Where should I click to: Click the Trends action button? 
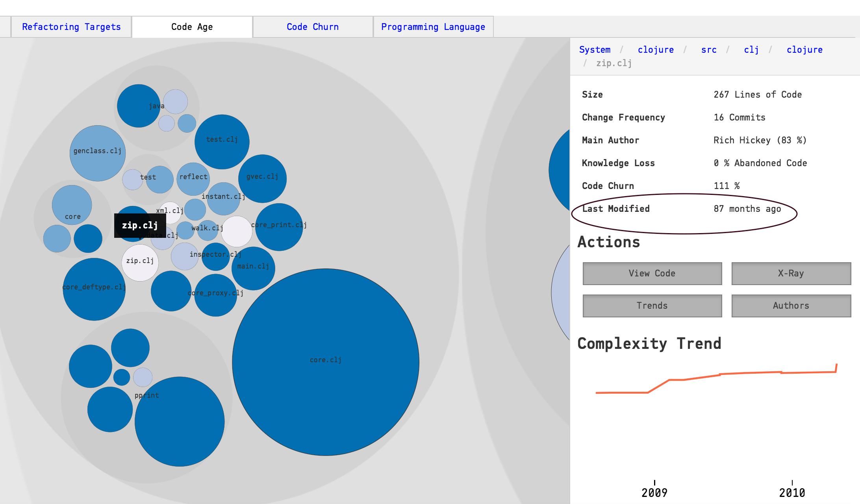[652, 306]
